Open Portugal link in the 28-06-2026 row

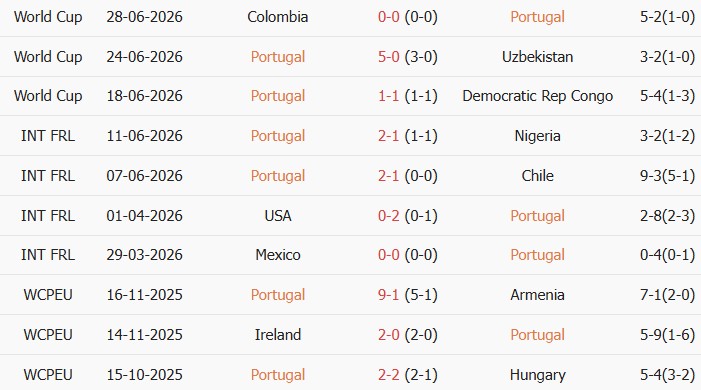(x=537, y=17)
